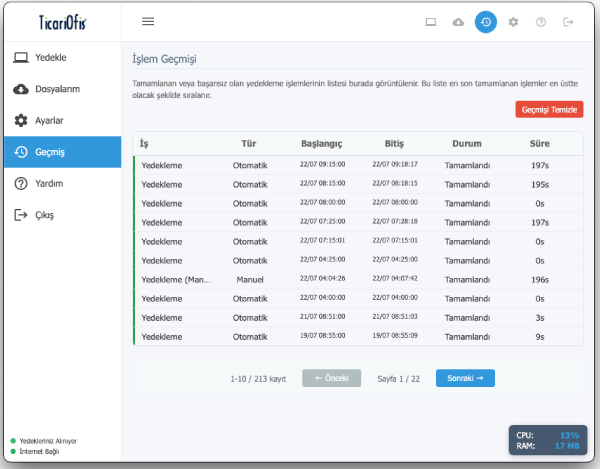Open cloud upload icon in top toolbar
Screen dimensions: 600x469
[458, 21]
